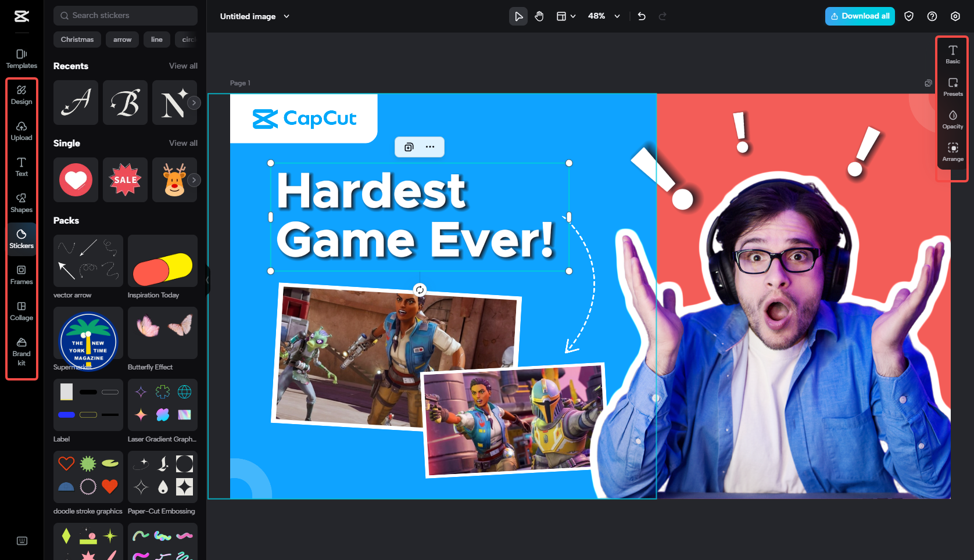Click the Undo icon
The height and width of the screenshot is (560, 974).
pos(641,16)
